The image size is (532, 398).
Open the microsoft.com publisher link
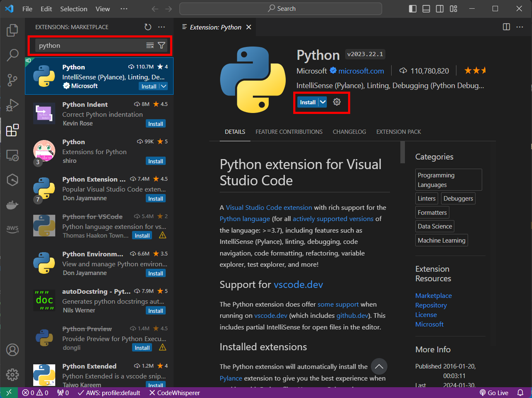pos(361,71)
